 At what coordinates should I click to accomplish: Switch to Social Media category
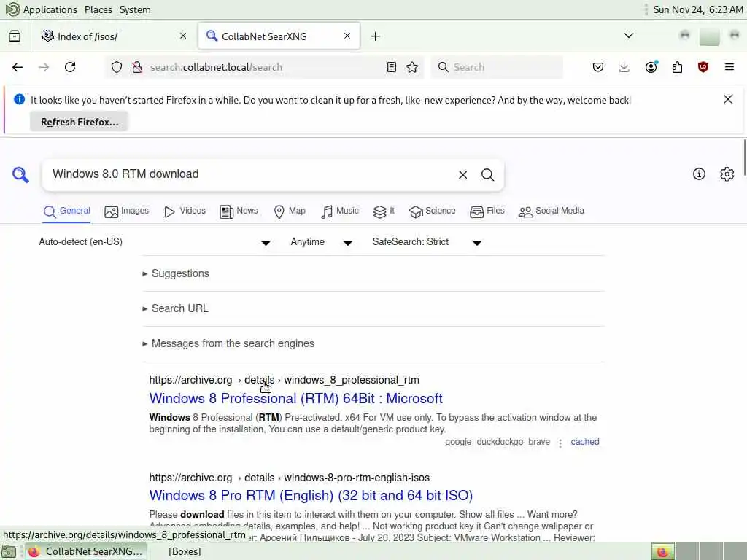click(x=551, y=211)
